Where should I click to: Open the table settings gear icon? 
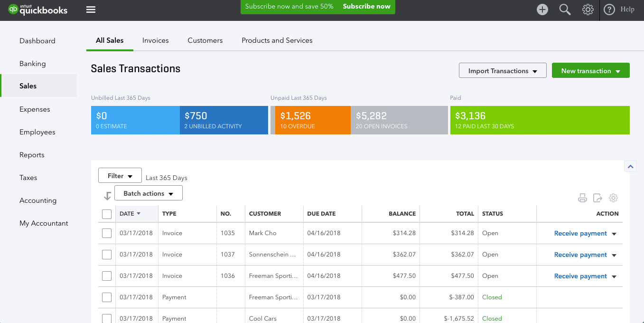tap(613, 198)
